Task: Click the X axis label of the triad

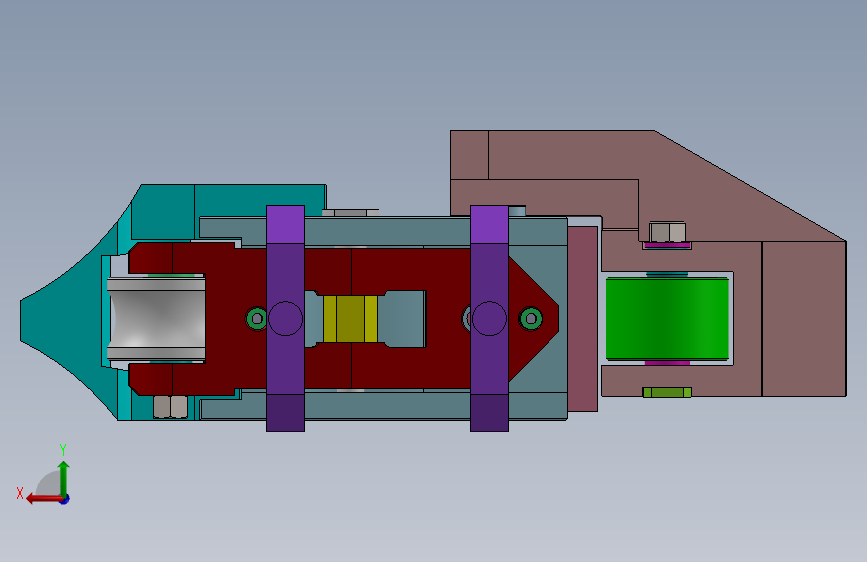Action: (x=20, y=493)
